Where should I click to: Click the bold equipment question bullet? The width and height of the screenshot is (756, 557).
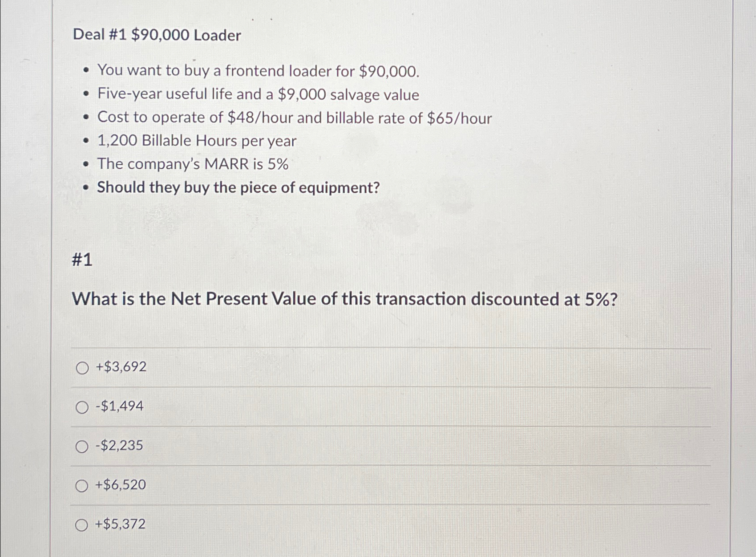(237, 187)
